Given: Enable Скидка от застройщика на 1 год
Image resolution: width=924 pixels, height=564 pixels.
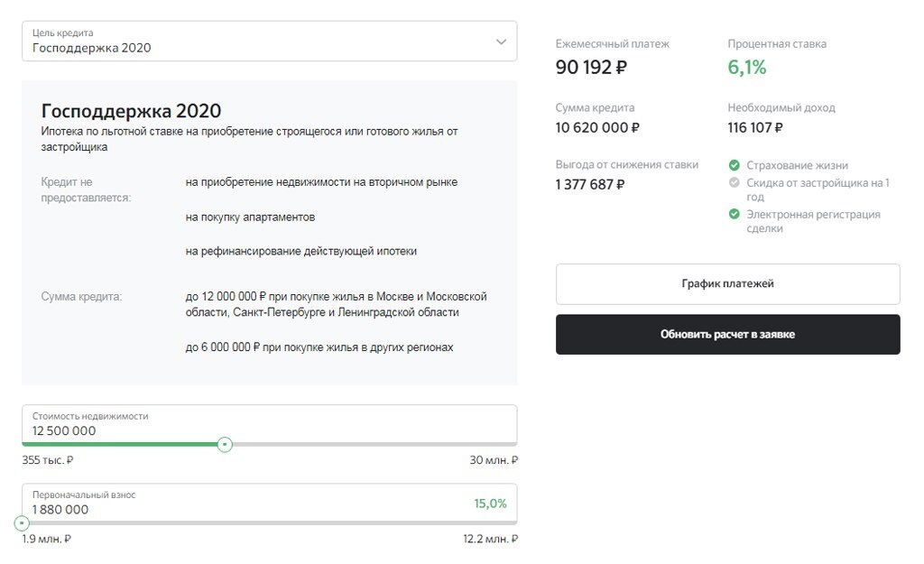Looking at the screenshot, I should (735, 183).
